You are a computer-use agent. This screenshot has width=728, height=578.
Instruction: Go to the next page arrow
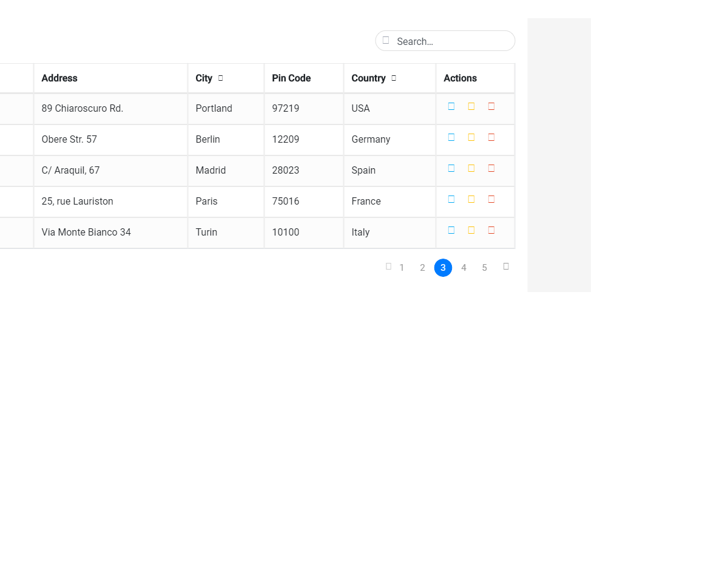pos(506,266)
